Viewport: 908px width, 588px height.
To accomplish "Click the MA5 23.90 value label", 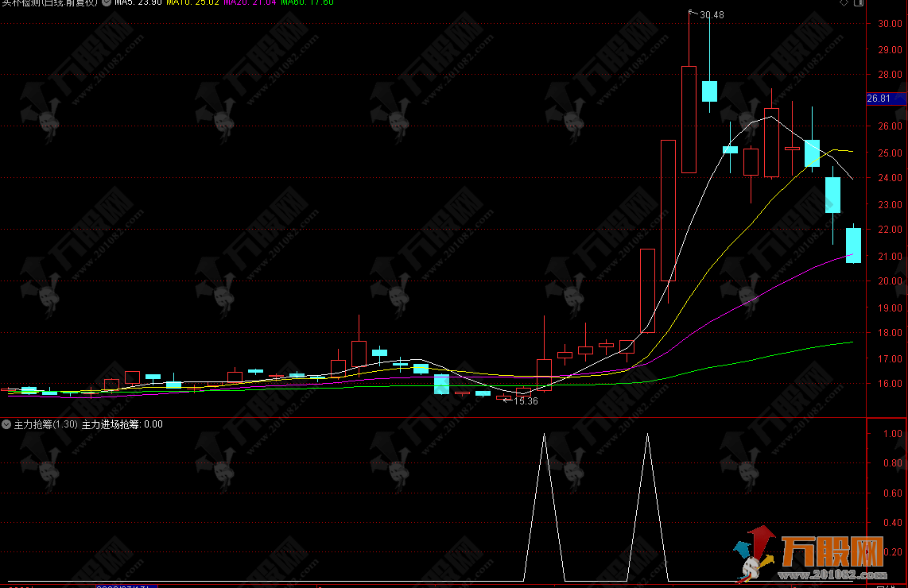I will (138, 2).
